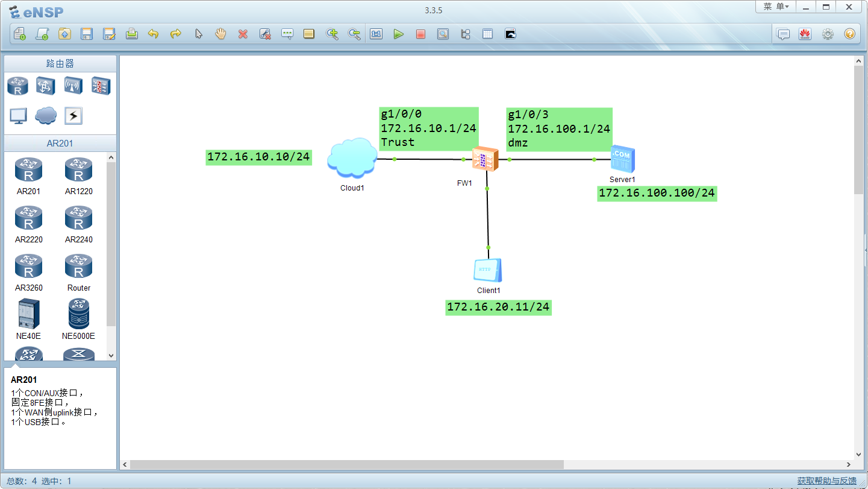Select the arrow pointer tool
868x489 pixels.
(x=198, y=34)
